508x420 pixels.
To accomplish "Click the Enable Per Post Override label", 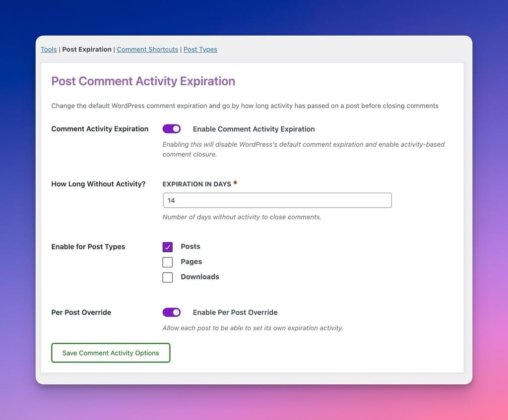I will pos(235,312).
